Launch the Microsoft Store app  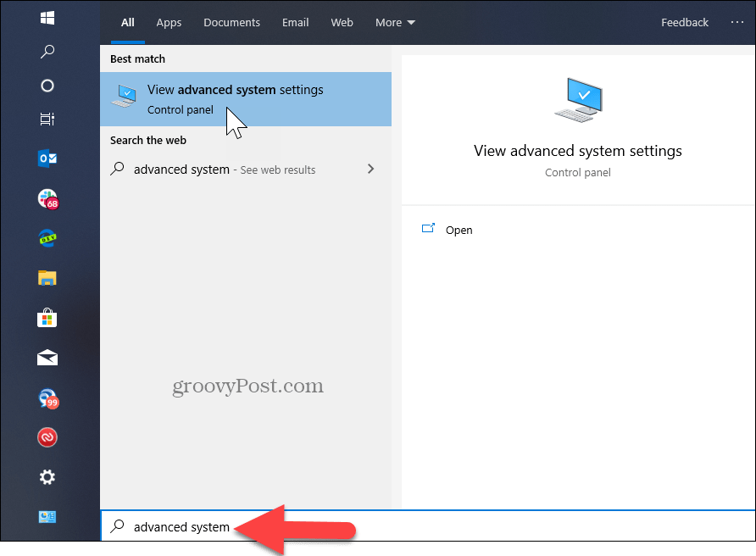click(47, 318)
